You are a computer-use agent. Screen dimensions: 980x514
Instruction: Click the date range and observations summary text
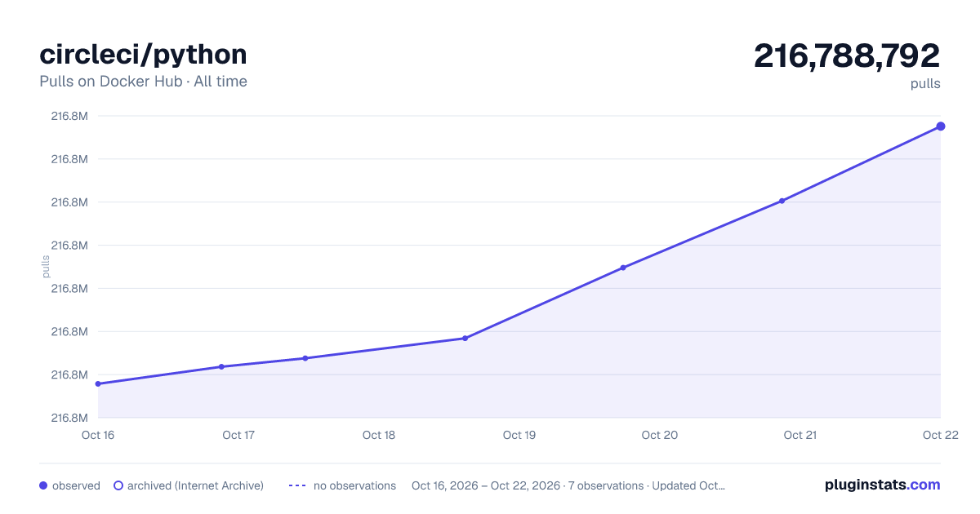click(x=568, y=485)
